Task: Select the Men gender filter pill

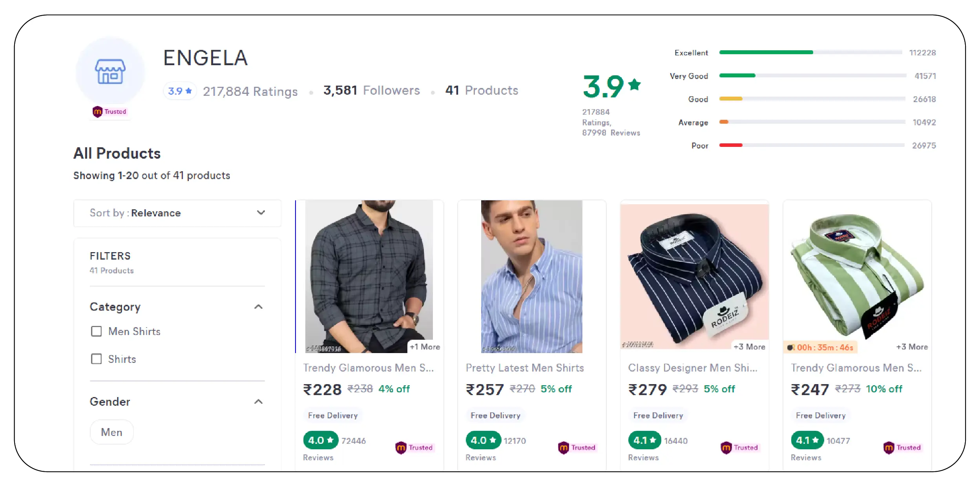Action: pos(111,432)
